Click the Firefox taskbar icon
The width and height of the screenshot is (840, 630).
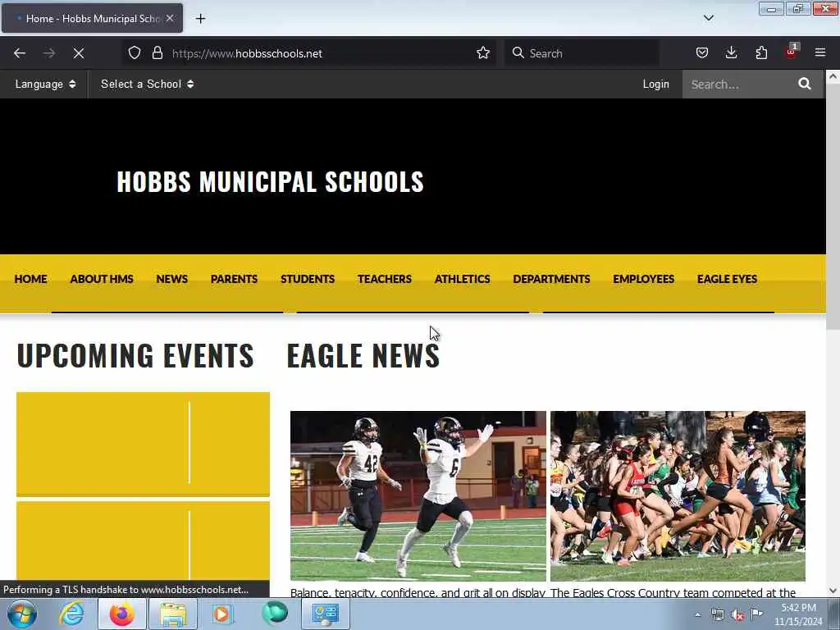coord(122,614)
